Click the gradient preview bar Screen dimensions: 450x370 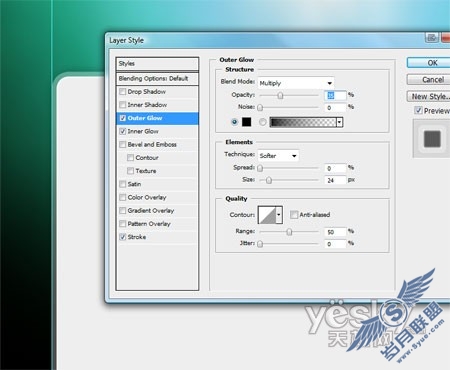pyautogui.click(x=303, y=122)
